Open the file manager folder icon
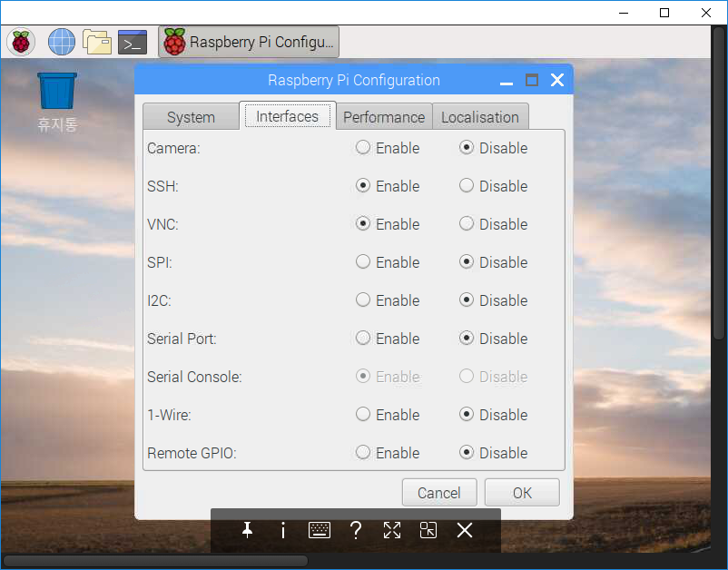Image resolution: width=728 pixels, height=570 pixels. pos(97,42)
